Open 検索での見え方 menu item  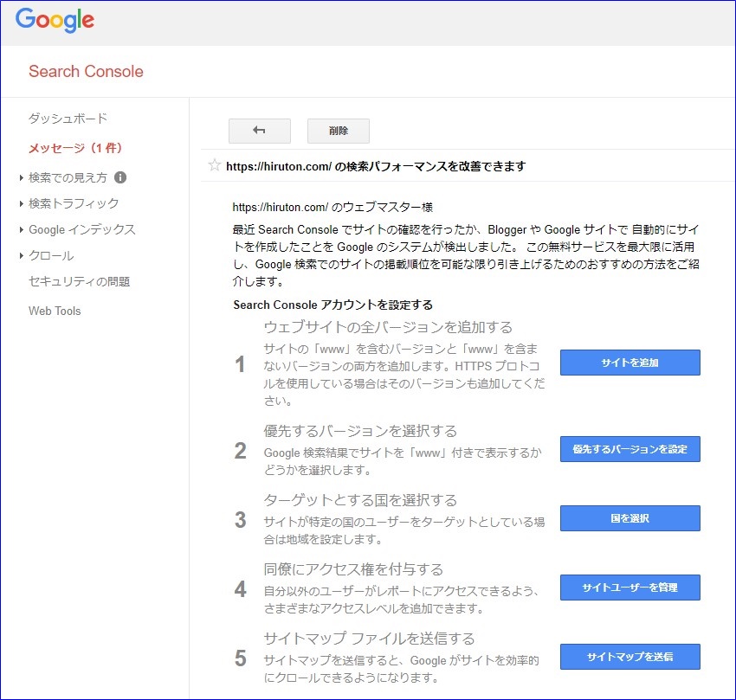pos(68,177)
